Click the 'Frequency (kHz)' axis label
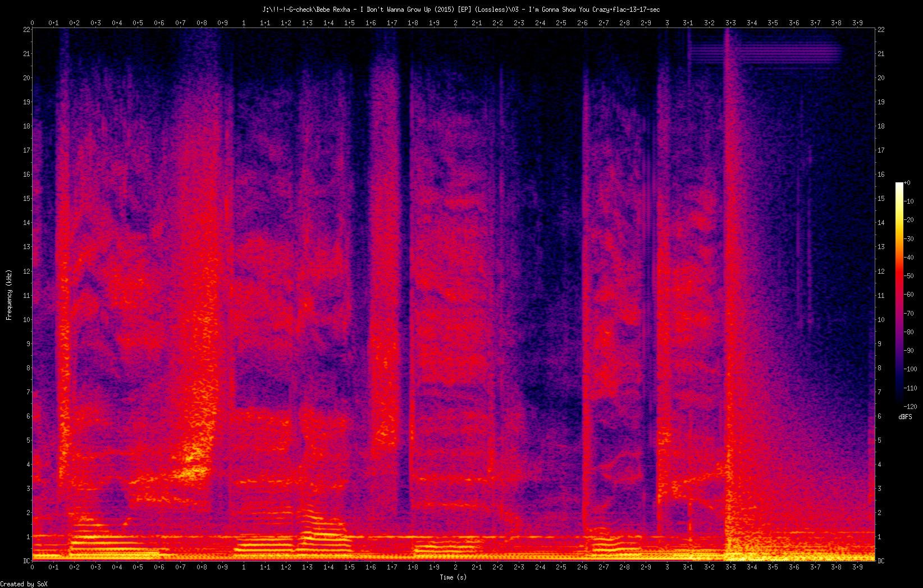This screenshot has height=588, width=923. 9,295
